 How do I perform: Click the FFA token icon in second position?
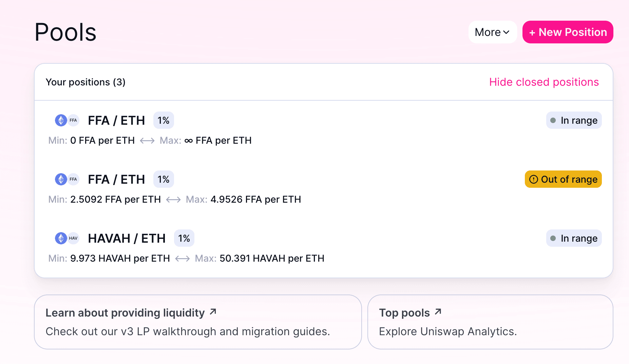tap(73, 179)
